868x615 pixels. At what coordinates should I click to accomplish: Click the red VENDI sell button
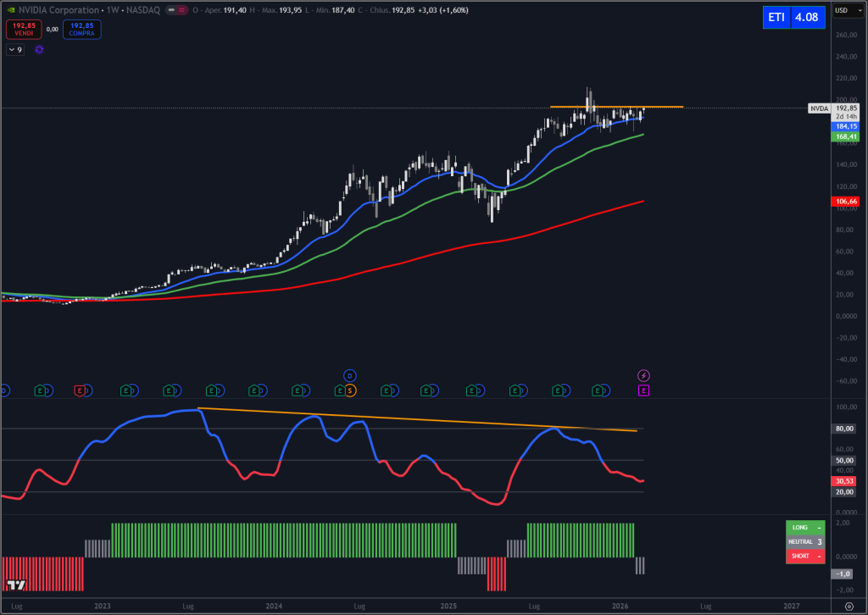tap(24, 28)
